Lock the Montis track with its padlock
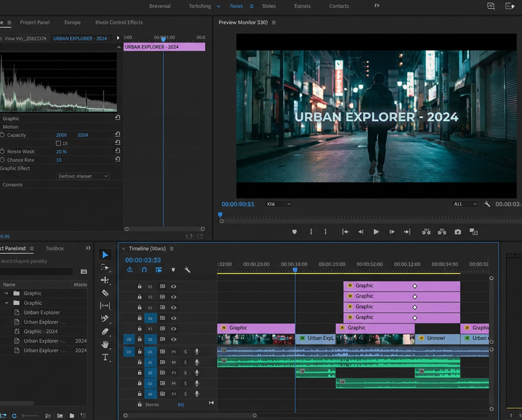Image resolution: width=522 pixels, height=420 pixels. pyautogui.click(x=139, y=404)
